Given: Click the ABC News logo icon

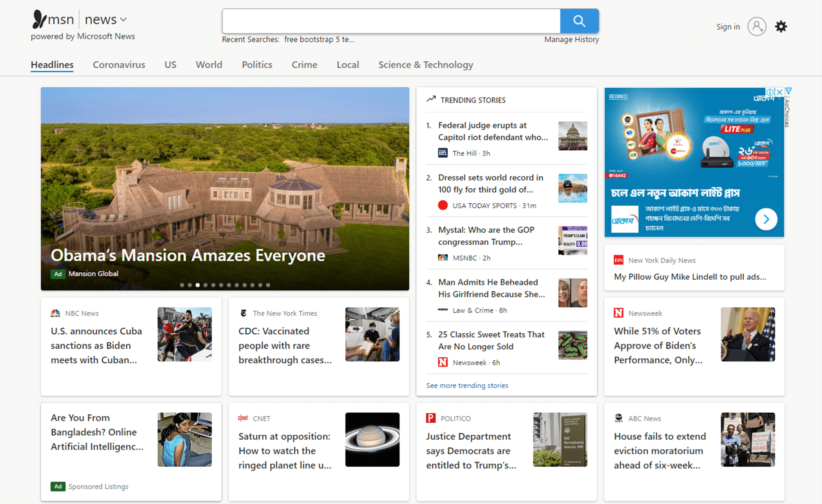Looking at the screenshot, I should point(619,418).
